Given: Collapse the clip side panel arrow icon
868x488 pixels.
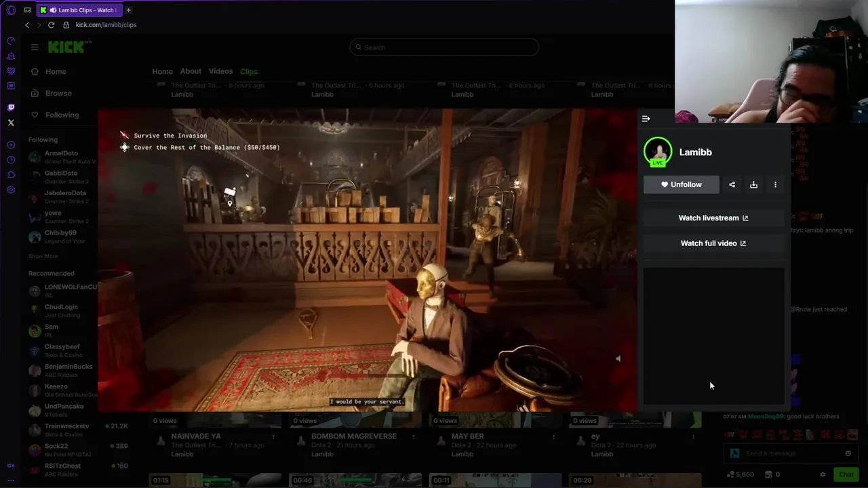Looking at the screenshot, I should (646, 119).
